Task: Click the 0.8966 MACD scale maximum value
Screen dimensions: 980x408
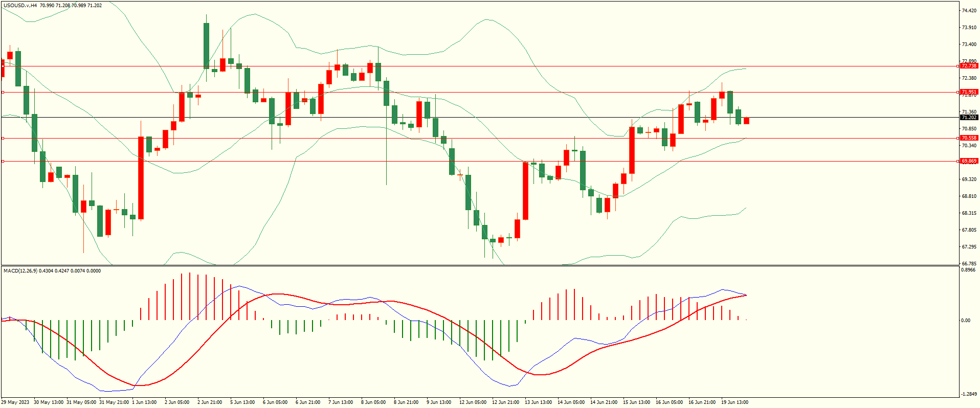Action: [969, 270]
